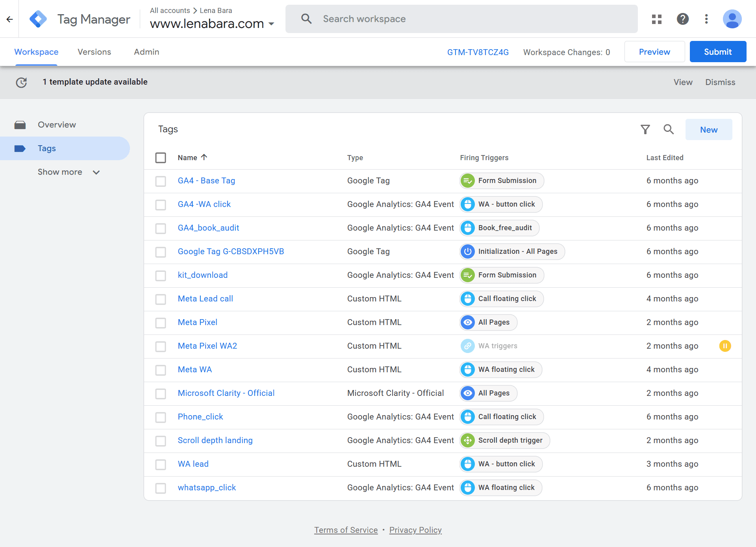Viewport: 756px width, 547px height.
Task: Click WA floating click trigger on whatsapp_click row
Action: tap(501, 488)
